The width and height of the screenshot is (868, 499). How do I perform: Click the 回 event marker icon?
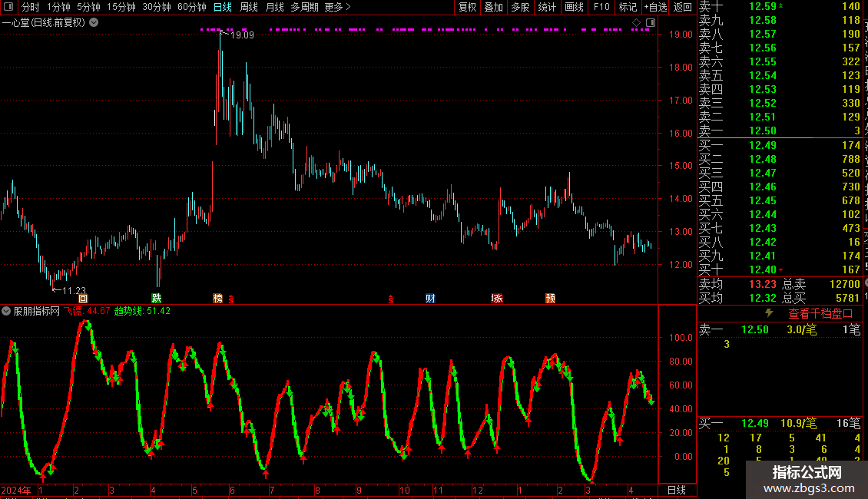pyautogui.click(x=83, y=298)
